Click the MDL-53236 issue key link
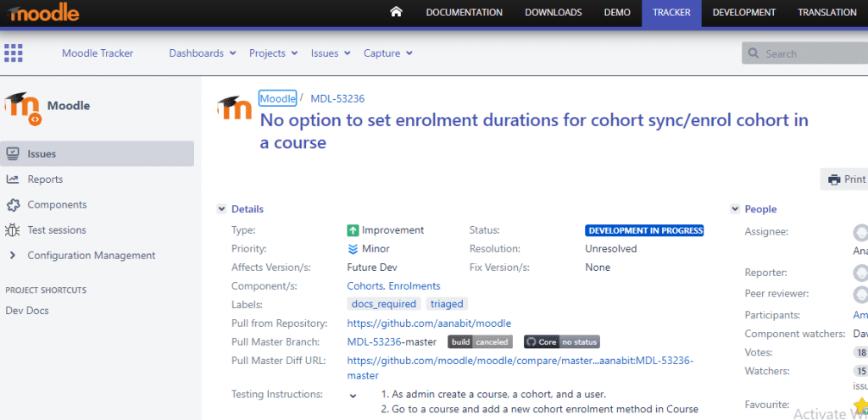The image size is (868, 420). (337, 98)
